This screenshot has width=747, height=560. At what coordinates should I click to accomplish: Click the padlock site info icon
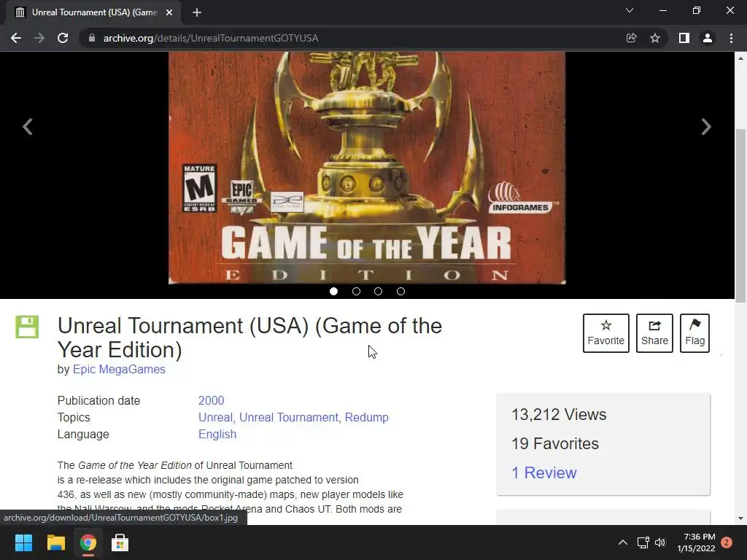pyautogui.click(x=91, y=38)
